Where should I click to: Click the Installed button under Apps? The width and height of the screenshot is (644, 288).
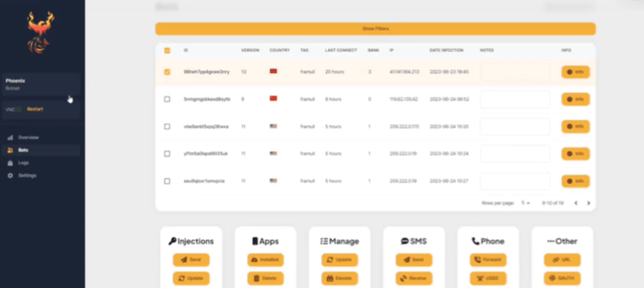pyautogui.click(x=265, y=260)
